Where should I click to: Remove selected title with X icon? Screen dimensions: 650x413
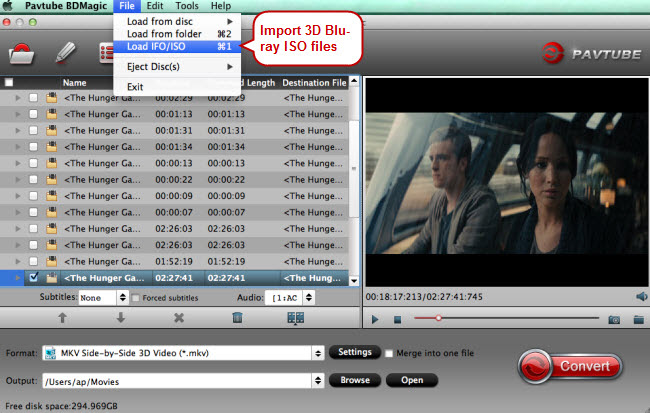(x=179, y=318)
